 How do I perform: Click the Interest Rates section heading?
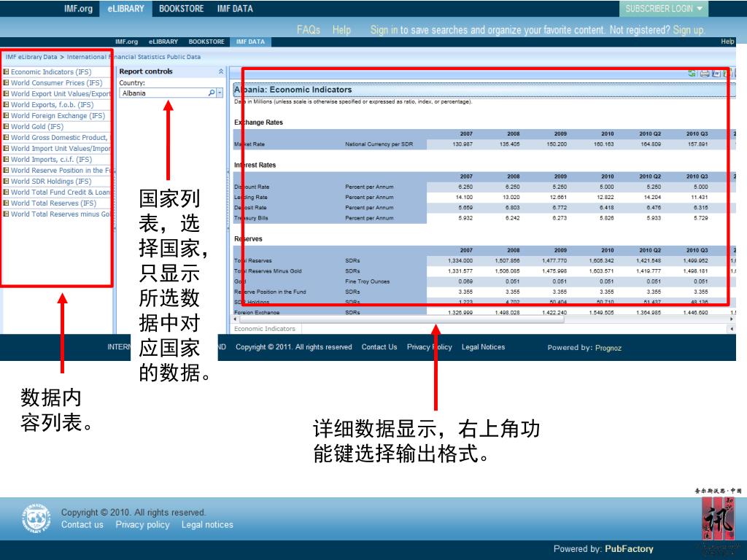pyautogui.click(x=255, y=166)
